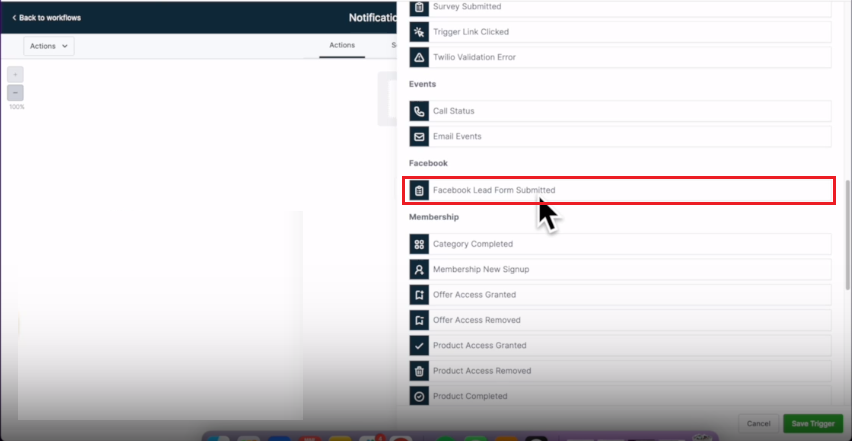Click the Product Completed circle-check icon
This screenshot has height=441, width=852.
point(419,396)
